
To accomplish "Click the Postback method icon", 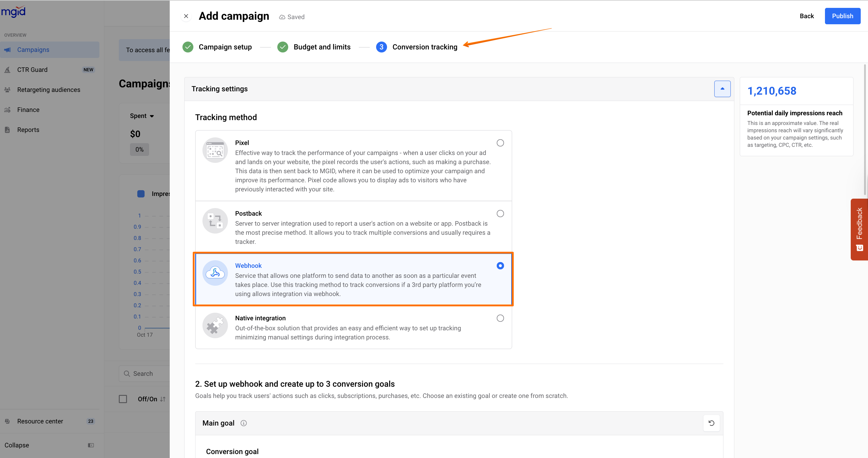I will [215, 221].
